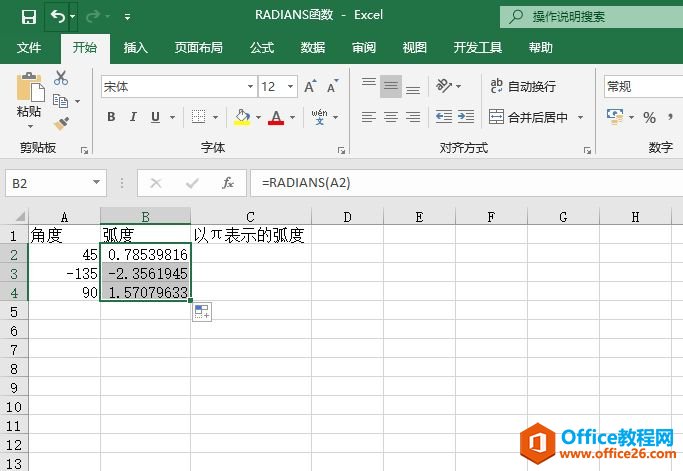Apply the yellow fill color swatch
This screenshot has width=683, height=471.
(x=242, y=118)
